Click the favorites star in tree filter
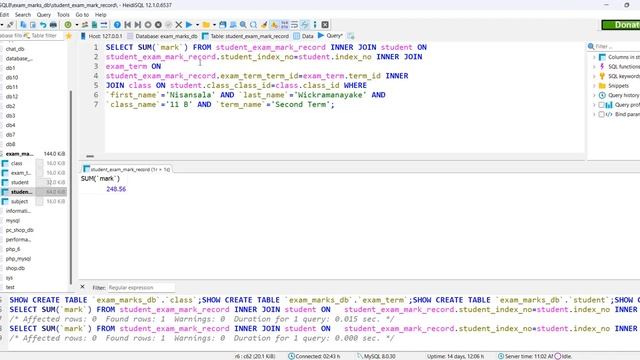 (69, 36)
